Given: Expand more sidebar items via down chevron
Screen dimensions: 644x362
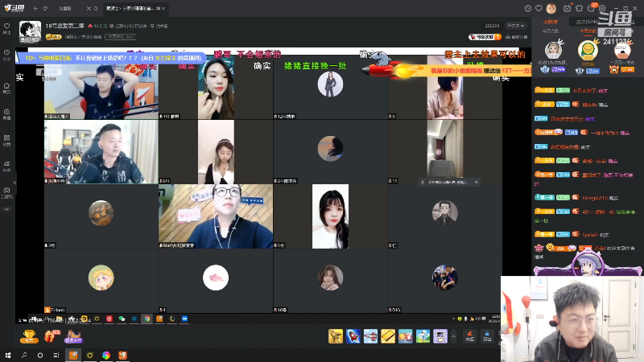Looking at the screenshot, I should coord(7,209).
